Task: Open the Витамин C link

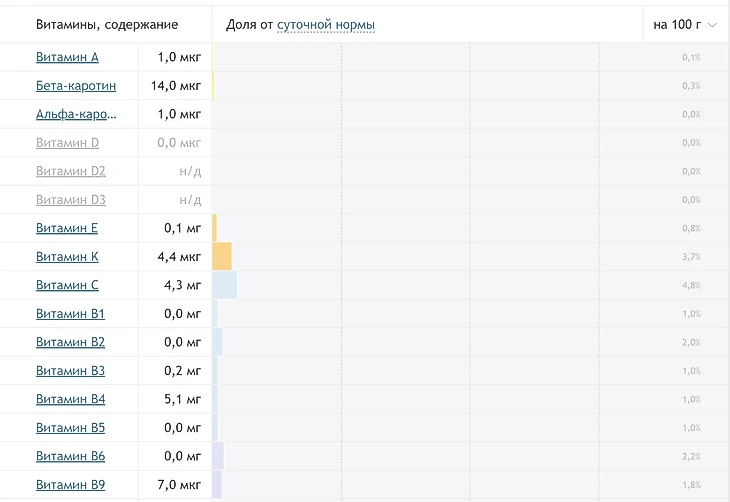Action: (x=67, y=285)
